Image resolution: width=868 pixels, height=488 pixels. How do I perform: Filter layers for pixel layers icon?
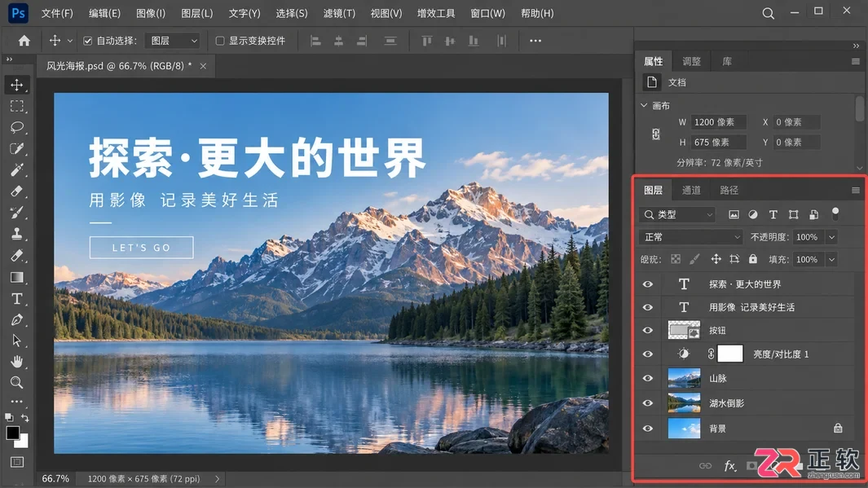[734, 215]
